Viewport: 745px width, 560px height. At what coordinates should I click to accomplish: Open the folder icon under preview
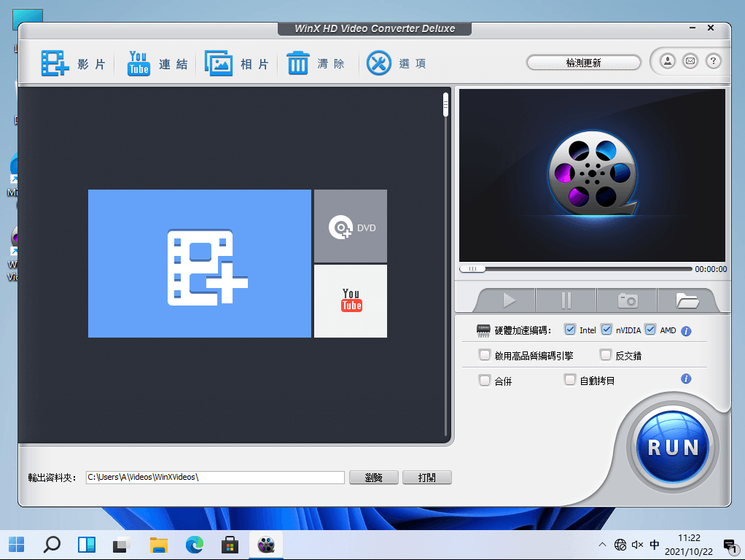687,300
